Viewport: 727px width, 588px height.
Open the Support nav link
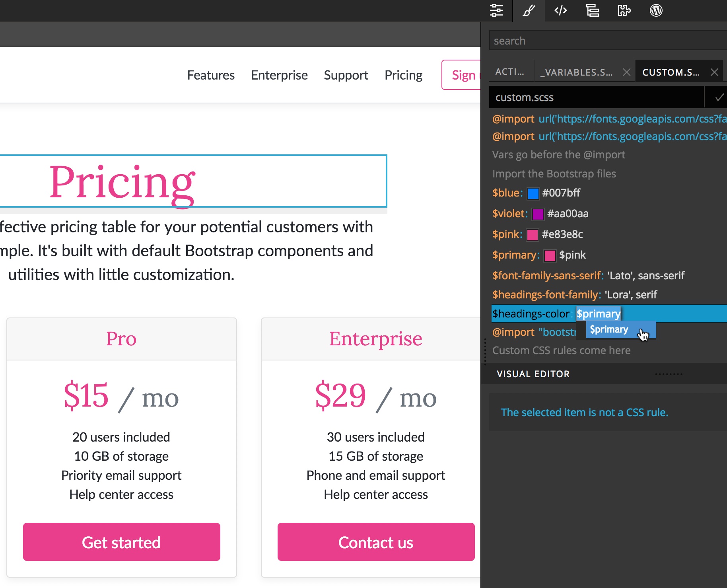coord(346,75)
